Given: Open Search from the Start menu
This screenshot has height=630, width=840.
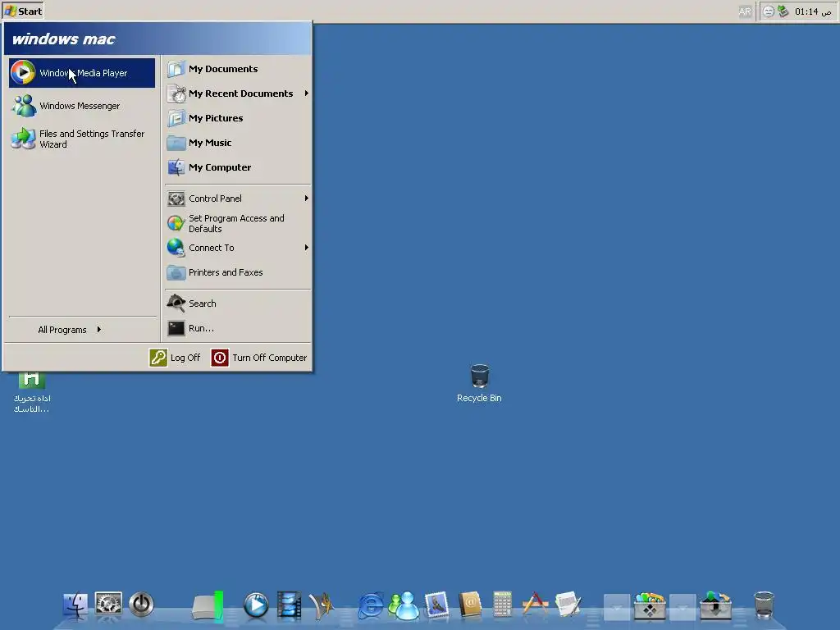Looking at the screenshot, I should (x=238, y=304).
